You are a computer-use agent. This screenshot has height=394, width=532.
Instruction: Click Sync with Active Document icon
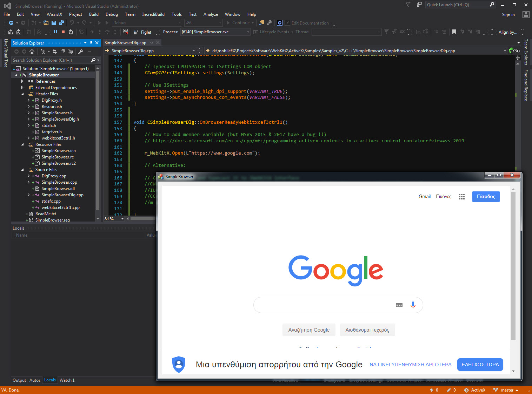coord(55,52)
